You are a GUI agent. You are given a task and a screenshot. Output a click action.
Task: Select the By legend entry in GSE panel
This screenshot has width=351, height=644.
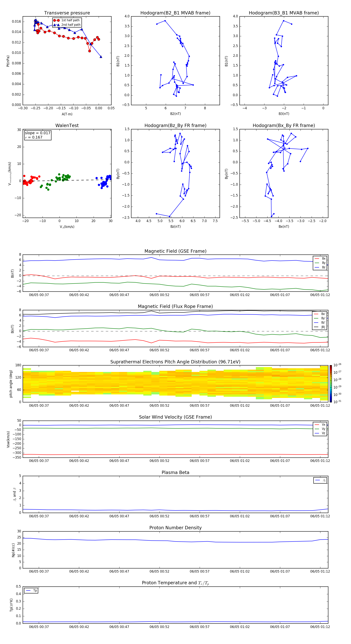click(320, 263)
